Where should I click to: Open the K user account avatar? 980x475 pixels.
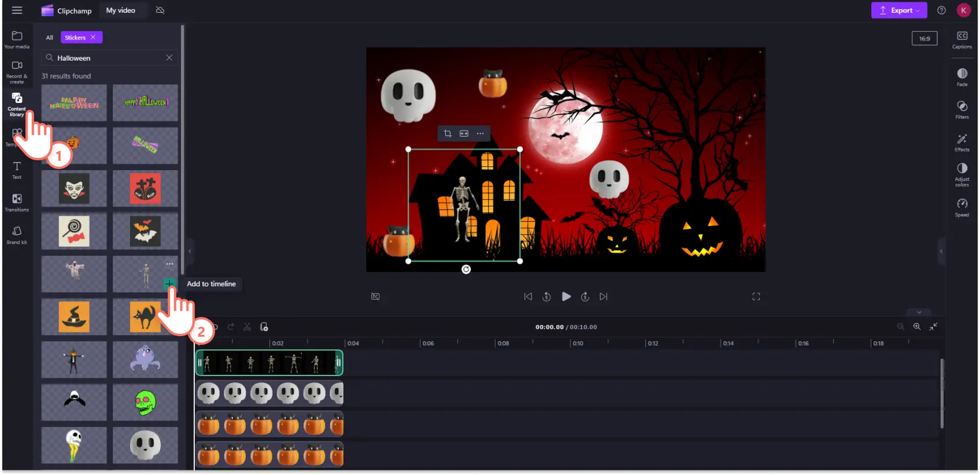coord(963,10)
